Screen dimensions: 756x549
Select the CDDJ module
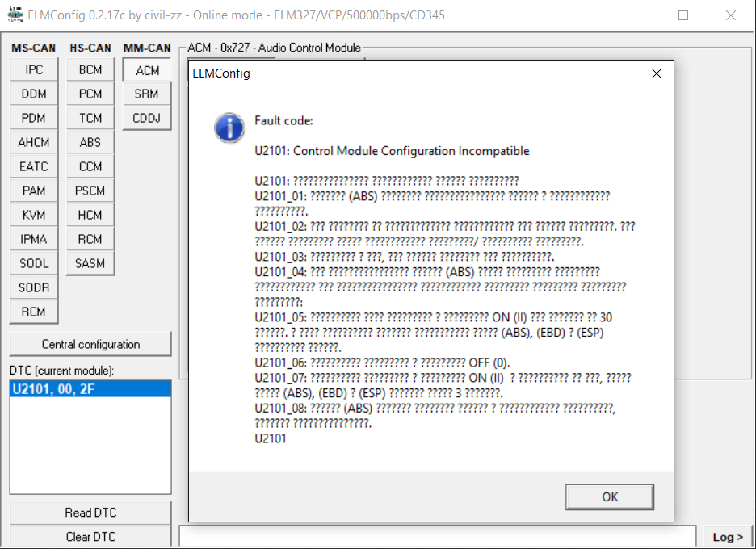[x=147, y=119]
